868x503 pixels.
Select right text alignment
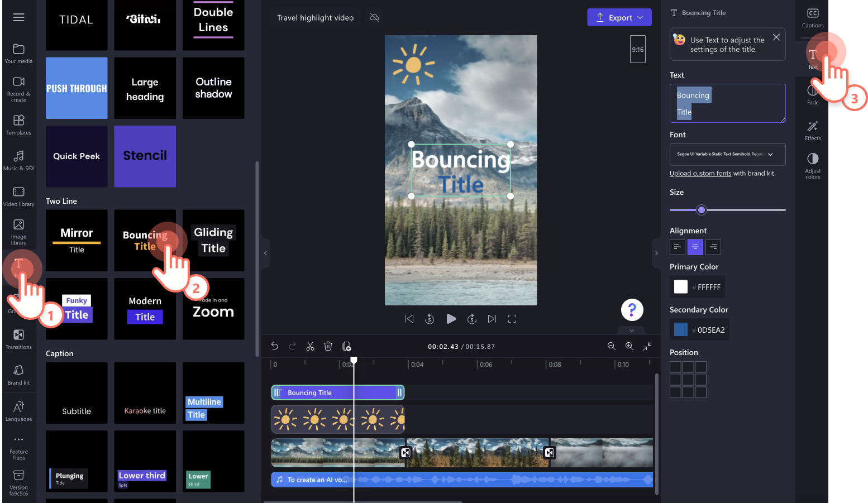(x=713, y=247)
